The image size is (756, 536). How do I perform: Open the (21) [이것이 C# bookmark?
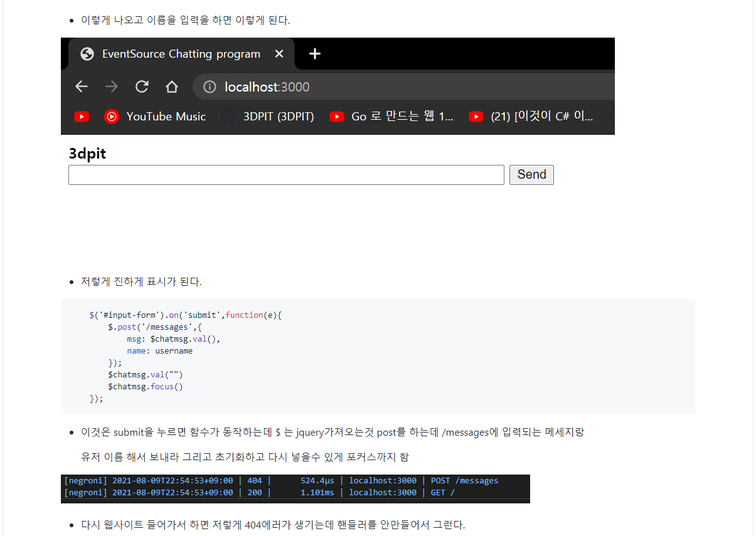[x=542, y=117]
